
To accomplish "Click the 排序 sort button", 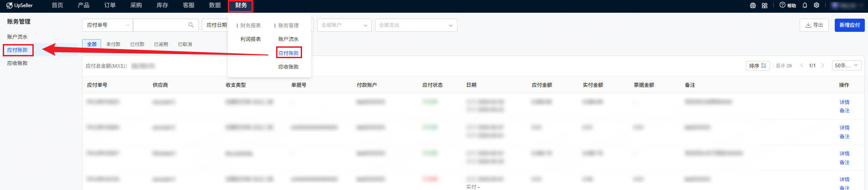I will point(758,65).
